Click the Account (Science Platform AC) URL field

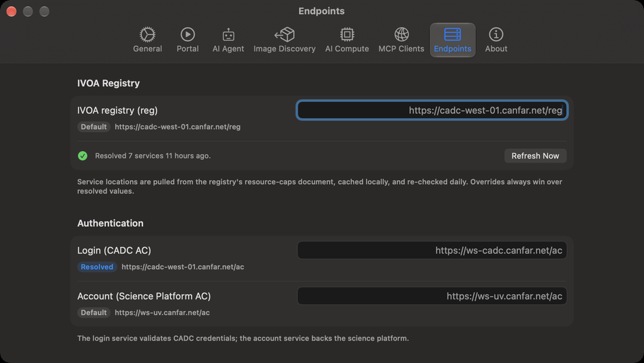pos(432,296)
